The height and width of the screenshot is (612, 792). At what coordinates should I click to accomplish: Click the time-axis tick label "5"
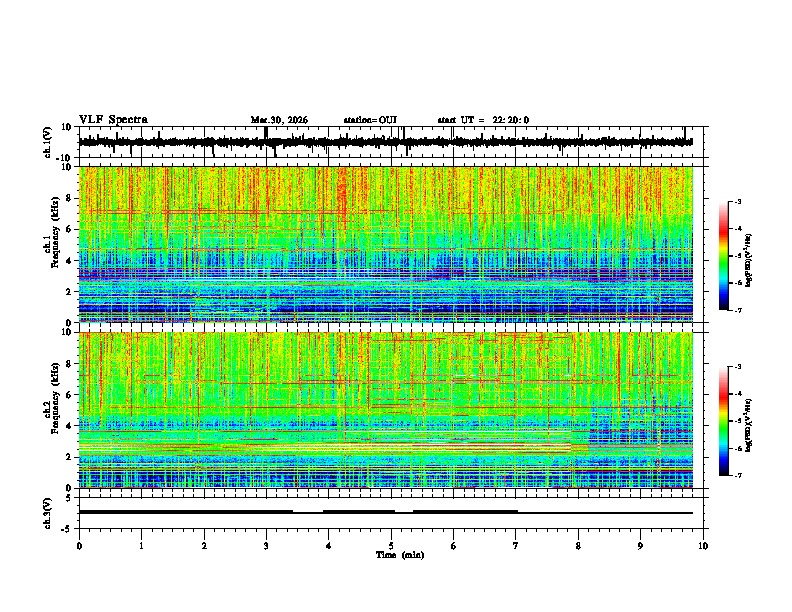coord(391,546)
